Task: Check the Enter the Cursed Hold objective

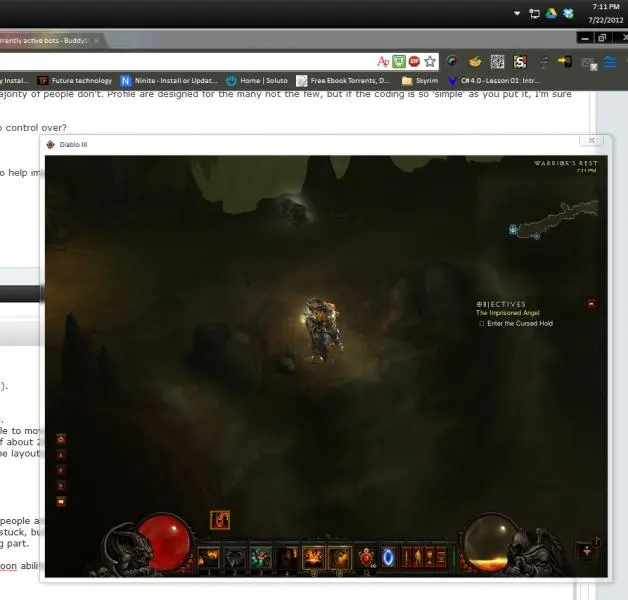Action: [x=481, y=324]
